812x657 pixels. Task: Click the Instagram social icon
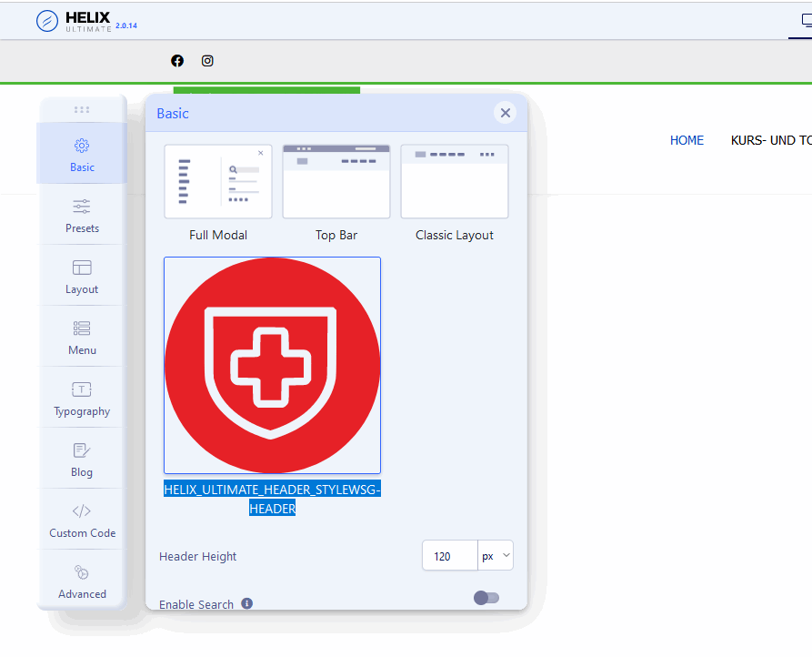(x=207, y=61)
